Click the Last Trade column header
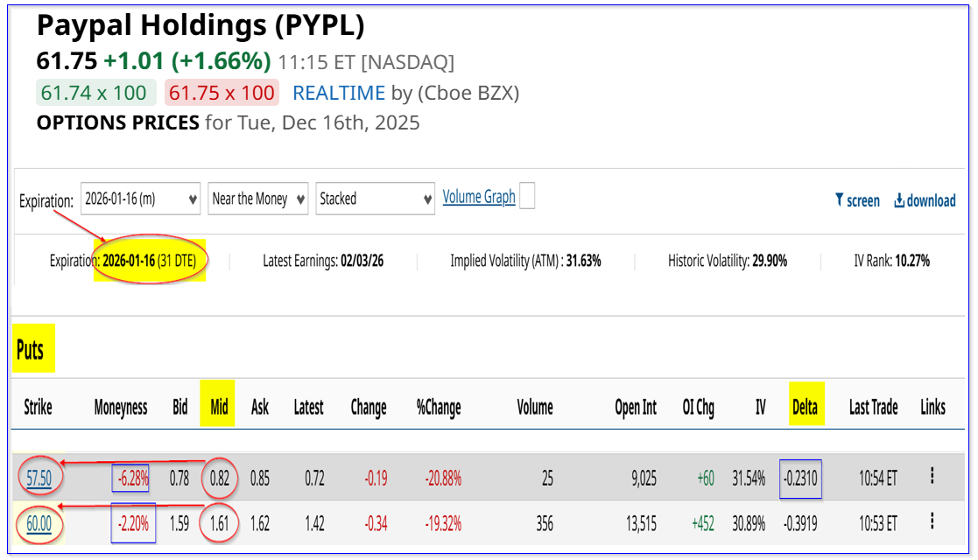 (x=873, y=407)
